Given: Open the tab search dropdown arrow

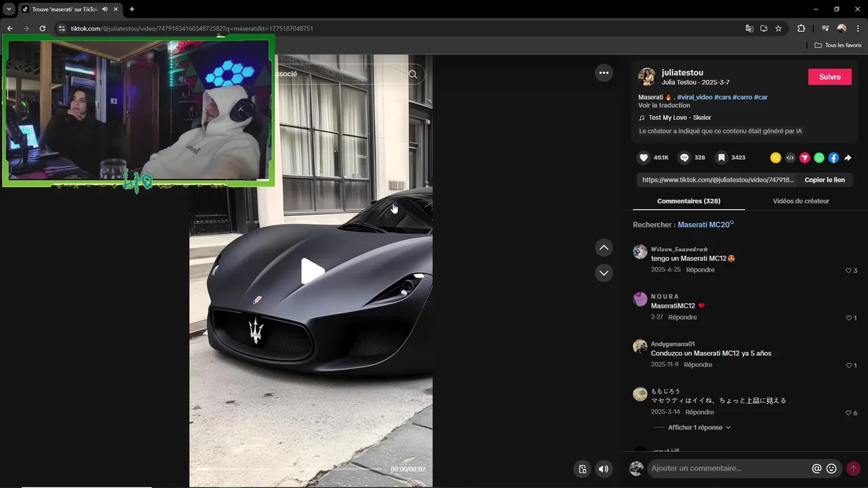Looking at the screenshot, I should click(9, 9).
